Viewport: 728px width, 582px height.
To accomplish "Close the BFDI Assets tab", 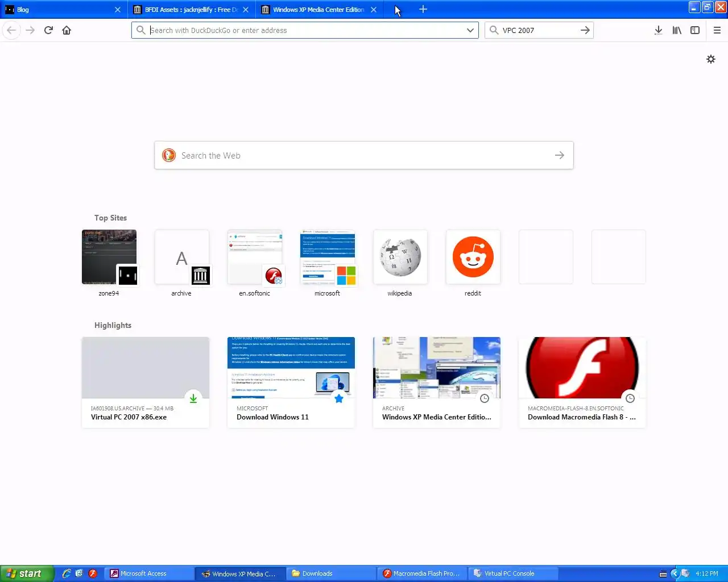I will pos(246,10).
